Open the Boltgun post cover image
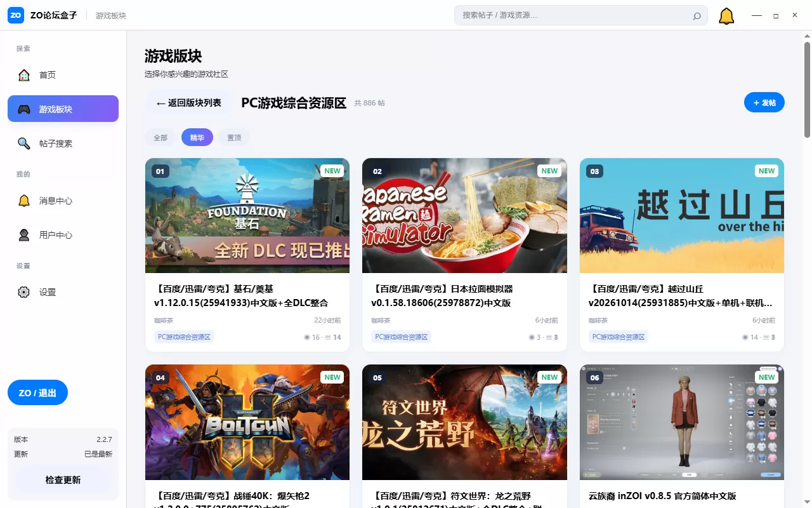Viewport: 812px width, 508px height. click(x=247, y=422)
